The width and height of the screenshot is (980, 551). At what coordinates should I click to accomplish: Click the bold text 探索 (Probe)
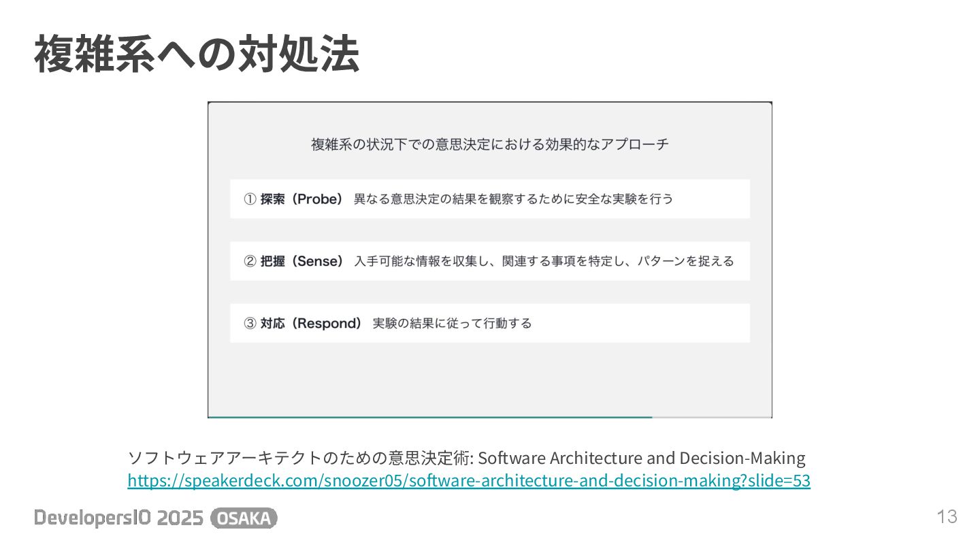pyautogui.click(x=302, y=199)
